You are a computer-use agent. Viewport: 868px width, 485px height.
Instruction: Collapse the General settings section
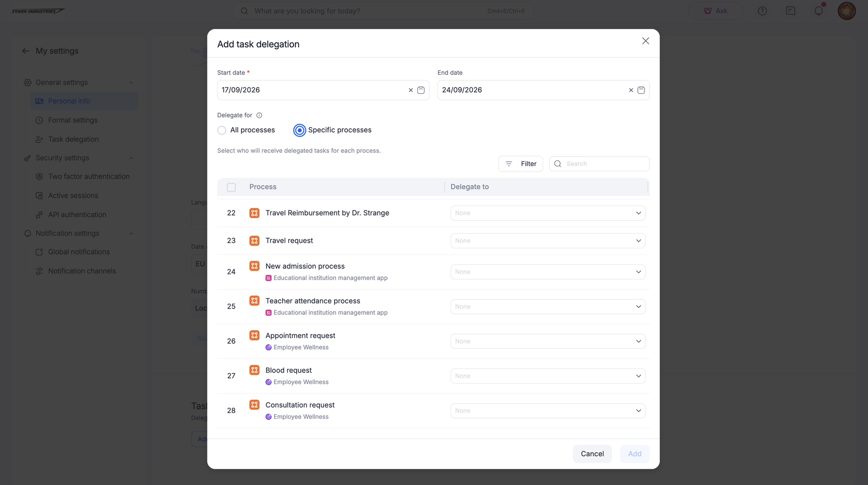click(x=131, y=83)
